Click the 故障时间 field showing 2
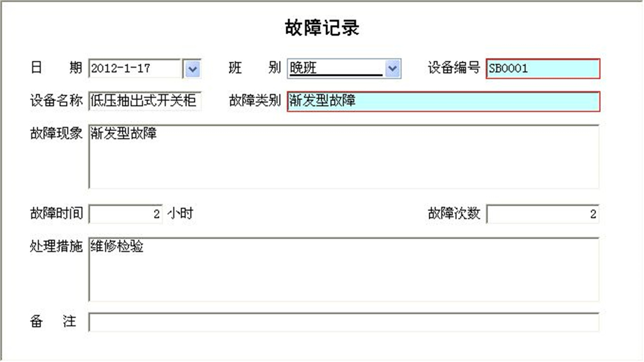 tap(126, 214)
